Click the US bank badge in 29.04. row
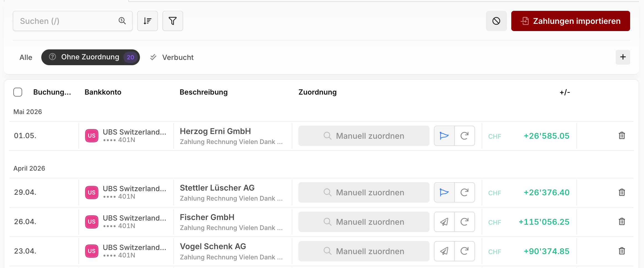 [92, 193]
